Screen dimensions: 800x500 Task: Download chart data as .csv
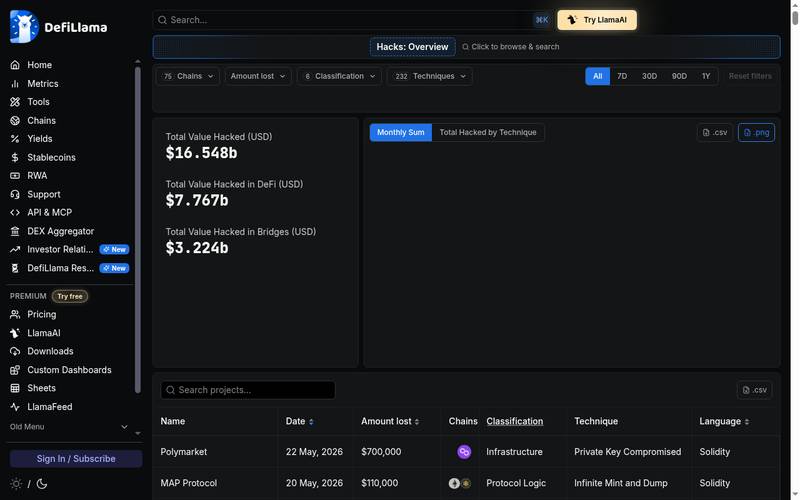(715, 133)
